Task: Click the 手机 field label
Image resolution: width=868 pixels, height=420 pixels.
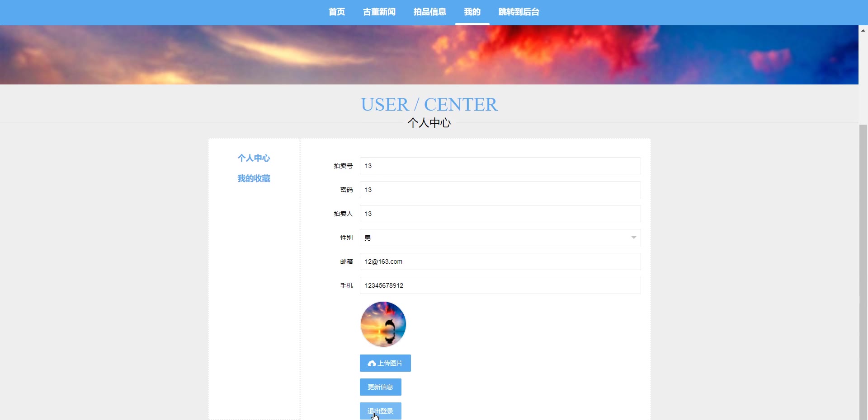Action: [346, 285]
